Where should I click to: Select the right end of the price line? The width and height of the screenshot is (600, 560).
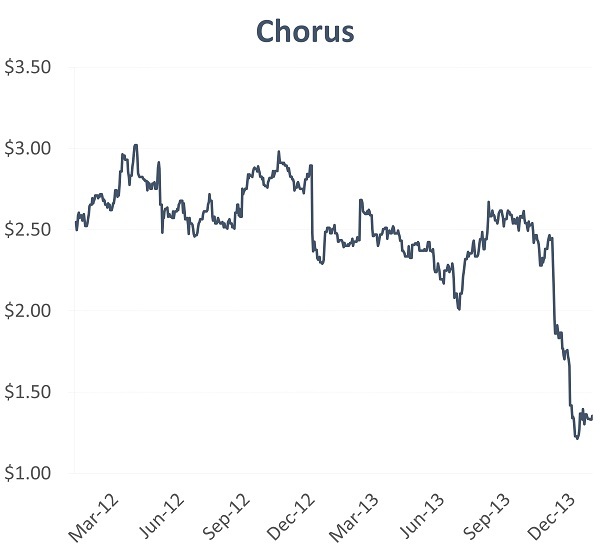592,417
